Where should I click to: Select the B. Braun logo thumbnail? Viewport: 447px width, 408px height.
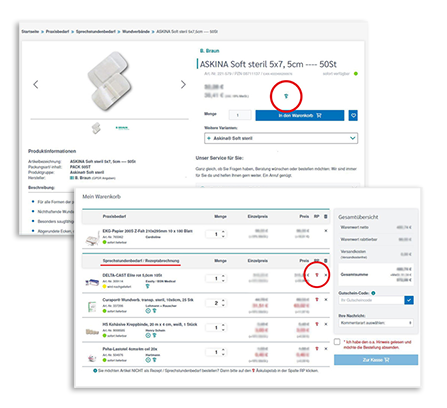(122, 128)
